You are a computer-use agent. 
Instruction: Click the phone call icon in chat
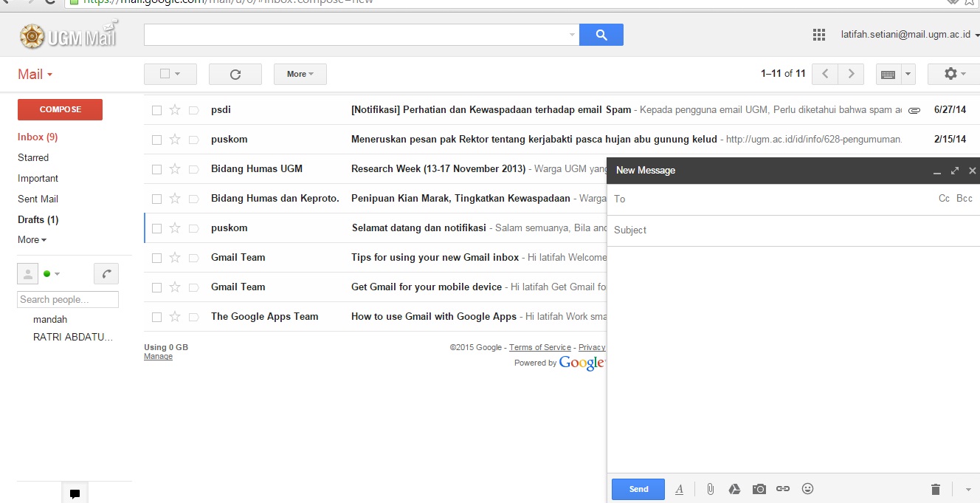click(106, 274)
